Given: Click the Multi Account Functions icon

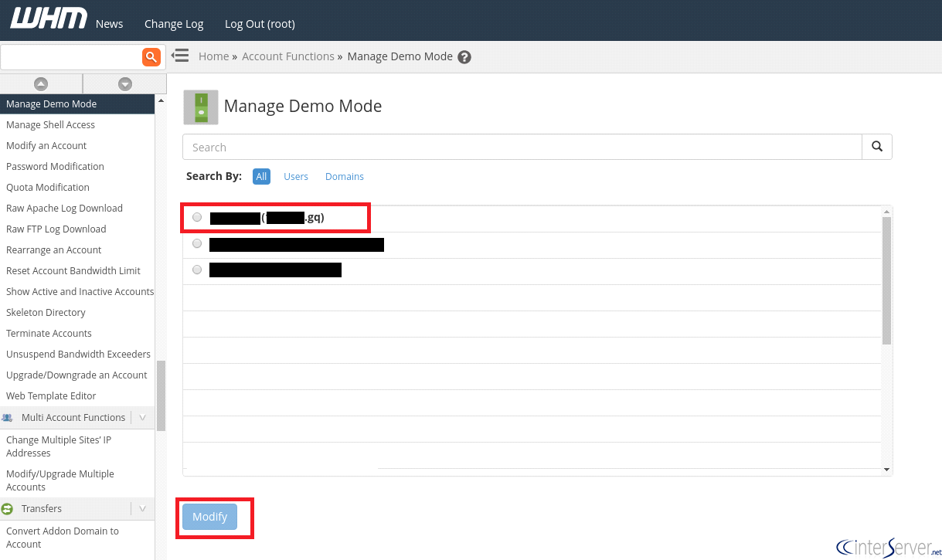Looking at the screenshot, I should pos(8,418).
